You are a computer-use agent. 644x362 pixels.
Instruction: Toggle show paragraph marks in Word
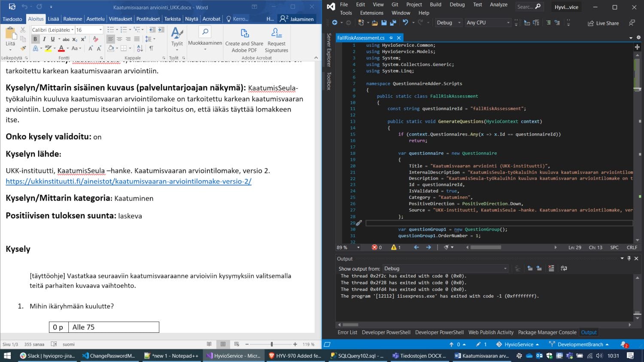coord(151,48)
